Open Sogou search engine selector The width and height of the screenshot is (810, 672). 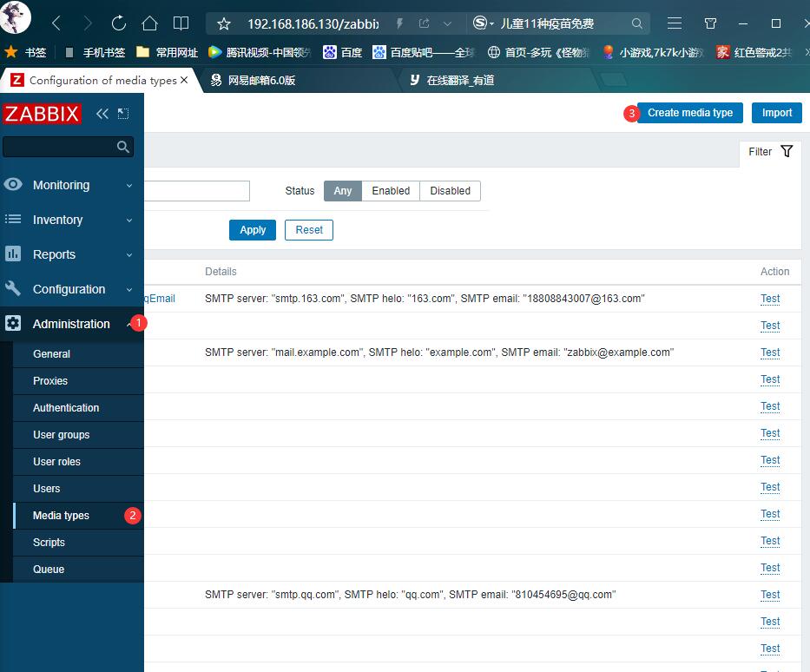484,23
